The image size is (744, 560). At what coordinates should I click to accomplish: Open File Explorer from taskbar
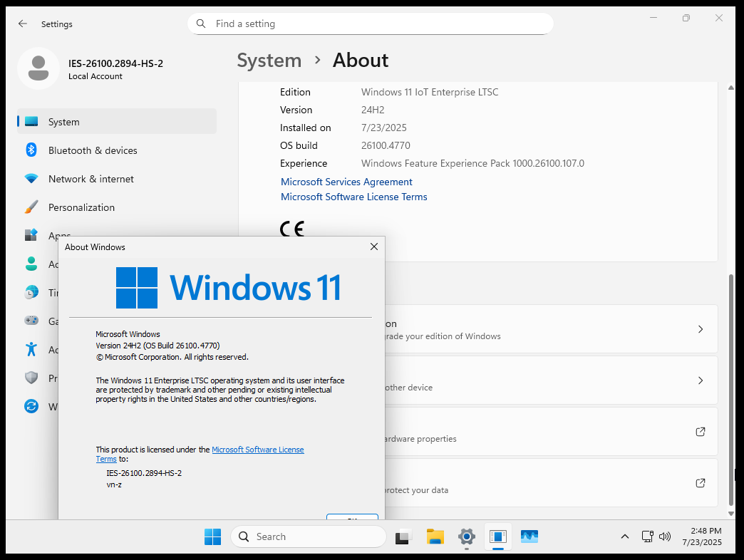coord(435,536)
